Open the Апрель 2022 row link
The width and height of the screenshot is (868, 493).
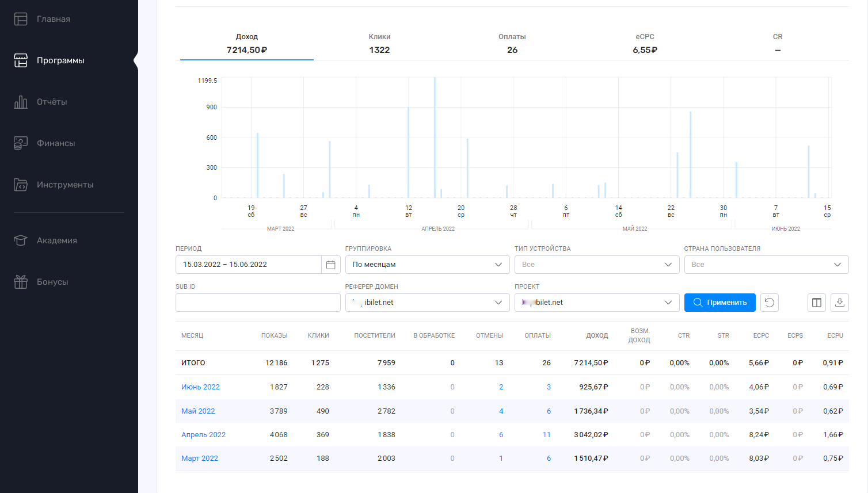tap(203, 435)
